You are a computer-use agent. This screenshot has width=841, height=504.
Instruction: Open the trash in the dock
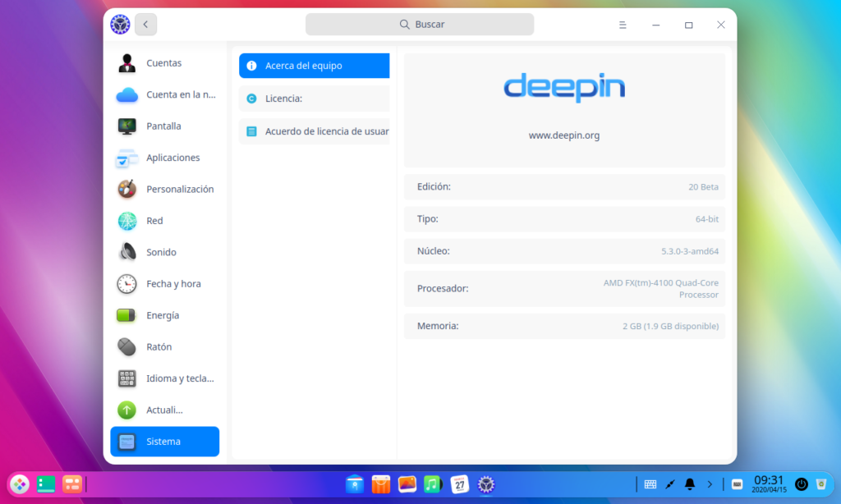pyautogui.click(x=821, y=484)
